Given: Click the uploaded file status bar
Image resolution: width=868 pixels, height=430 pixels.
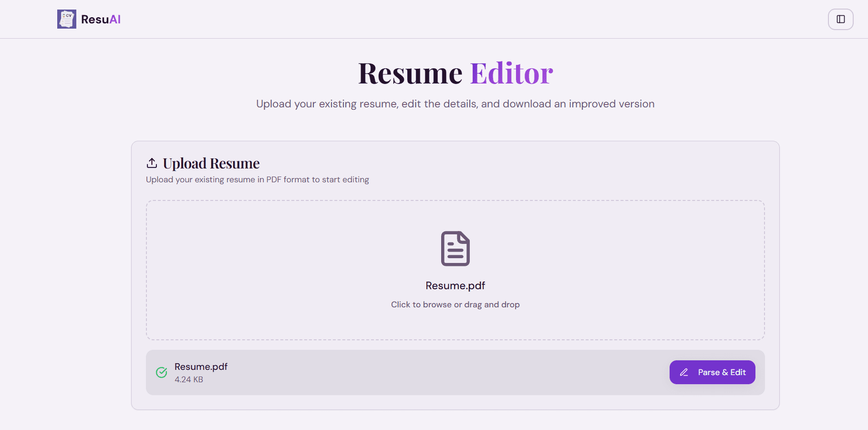Looking at the screenshot, I should click(x=455, y=372).
